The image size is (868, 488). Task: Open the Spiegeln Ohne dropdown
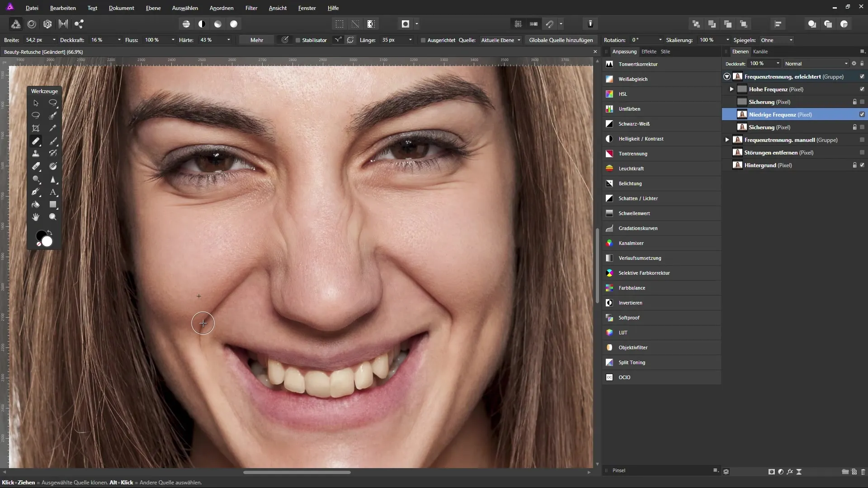[x=776, y=40]
